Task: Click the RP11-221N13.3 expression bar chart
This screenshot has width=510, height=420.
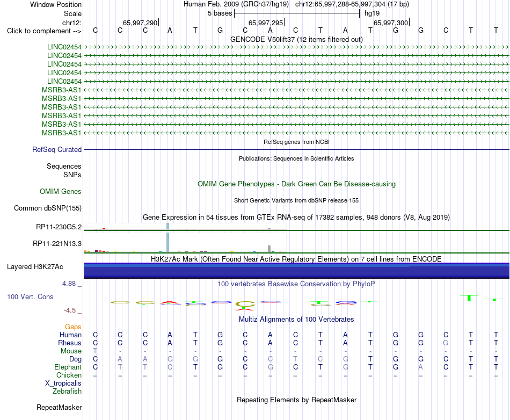Action: tap(185, 243)
